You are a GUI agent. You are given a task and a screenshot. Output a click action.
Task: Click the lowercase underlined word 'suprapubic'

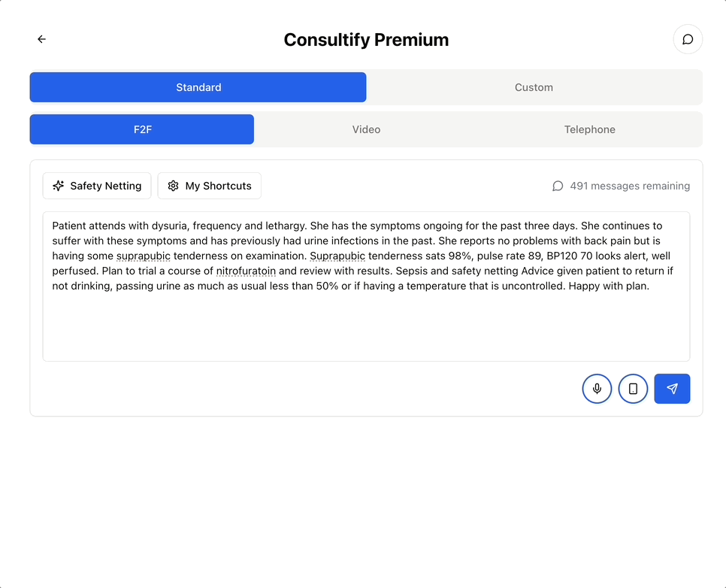coord(143,256)
